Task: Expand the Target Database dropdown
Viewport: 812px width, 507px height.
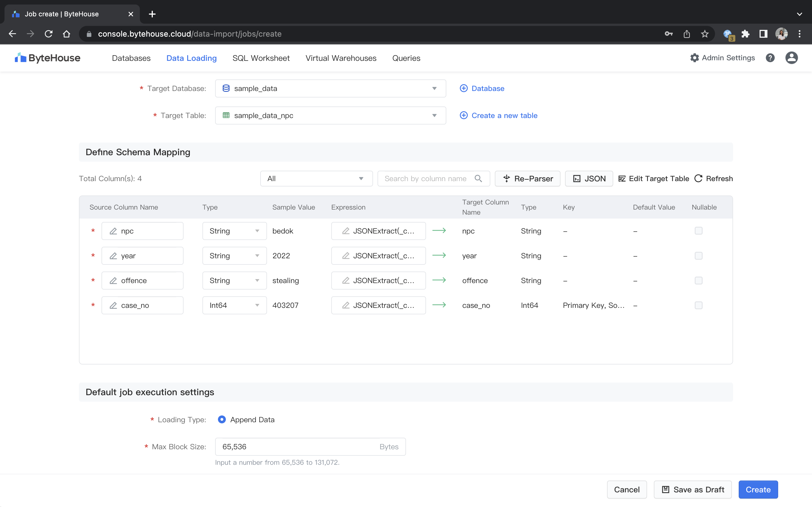Action: [330, 88]
